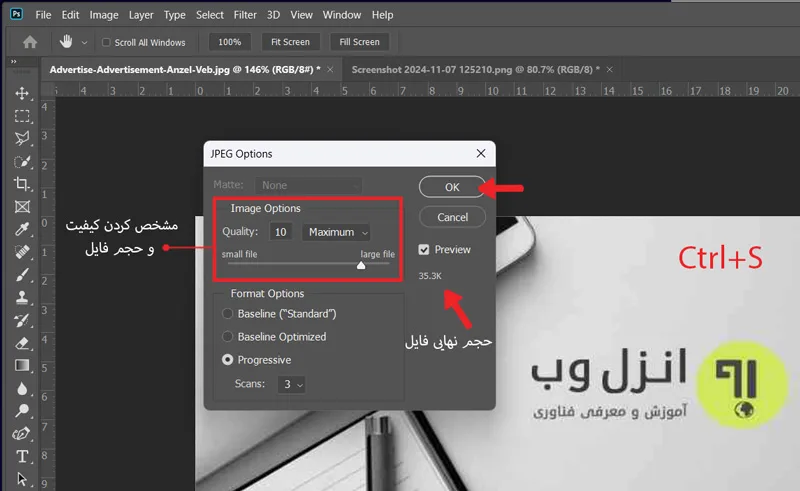800x491 pixels.
Task: Select the Eraser tool
Action: coord(22,343)
